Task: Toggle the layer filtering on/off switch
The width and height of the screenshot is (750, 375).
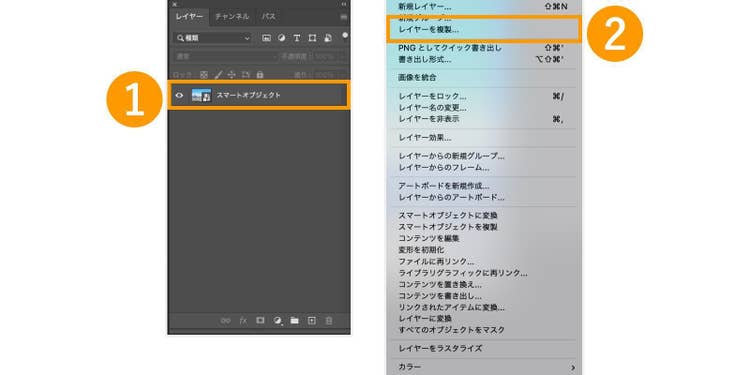Action: (345, 35)
